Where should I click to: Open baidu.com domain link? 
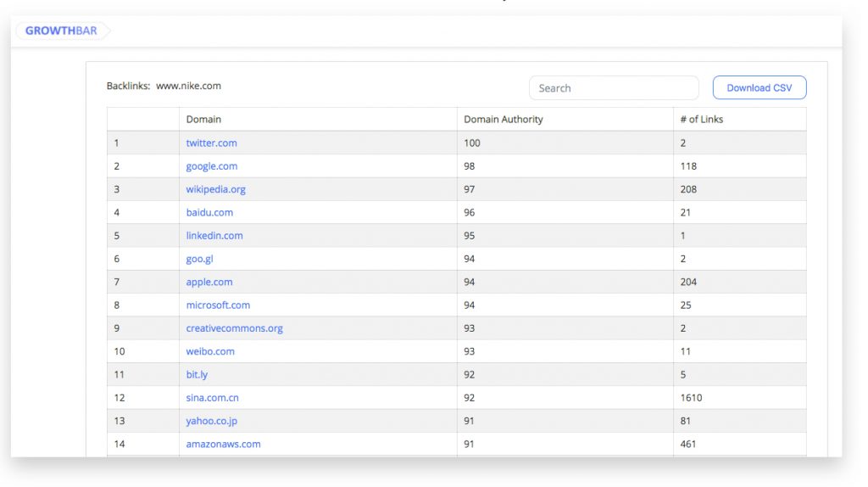(209, 212)
